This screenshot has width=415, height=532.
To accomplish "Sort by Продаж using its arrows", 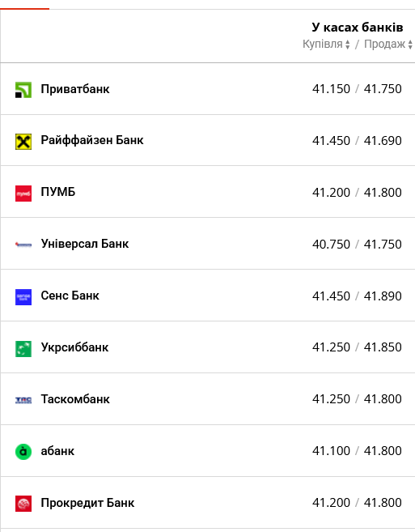I will (410, 45).
